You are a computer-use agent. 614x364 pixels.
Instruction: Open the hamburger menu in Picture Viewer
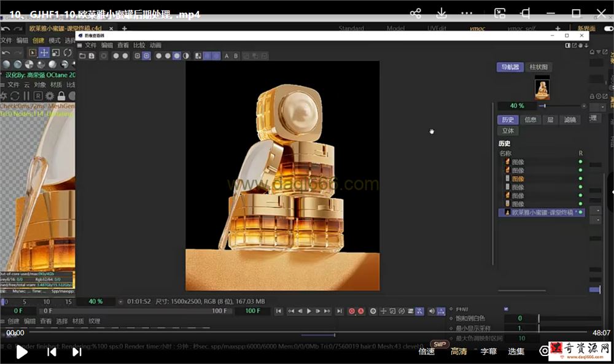coord(79,45)
